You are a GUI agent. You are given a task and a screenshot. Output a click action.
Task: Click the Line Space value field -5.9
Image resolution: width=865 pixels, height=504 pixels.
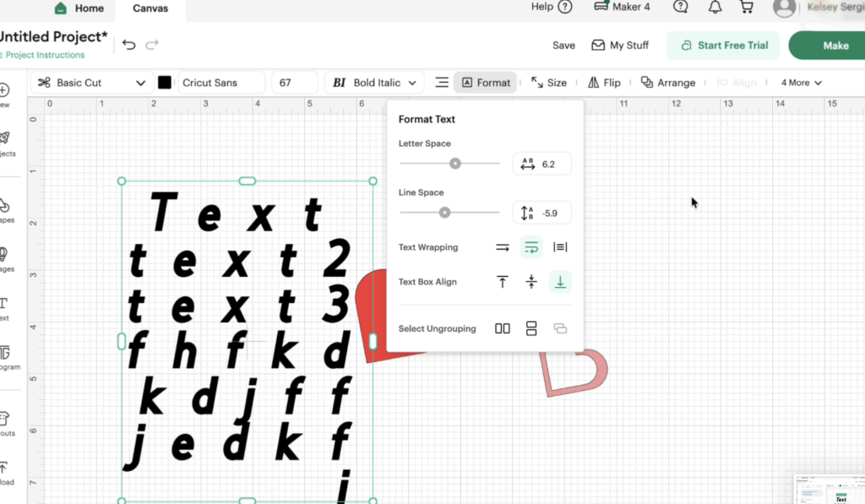pyautogui.click(x=542, y=213)
